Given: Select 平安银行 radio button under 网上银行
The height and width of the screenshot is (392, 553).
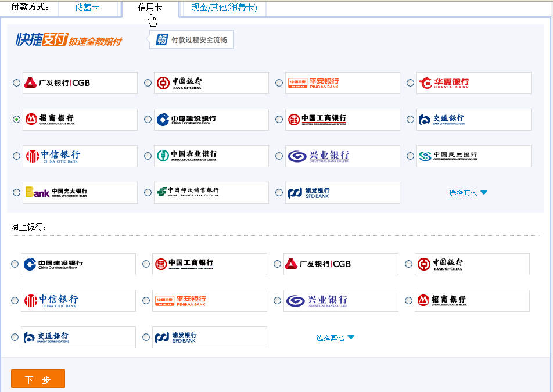Looking at the screenshot, I should (x=146, y=301).
